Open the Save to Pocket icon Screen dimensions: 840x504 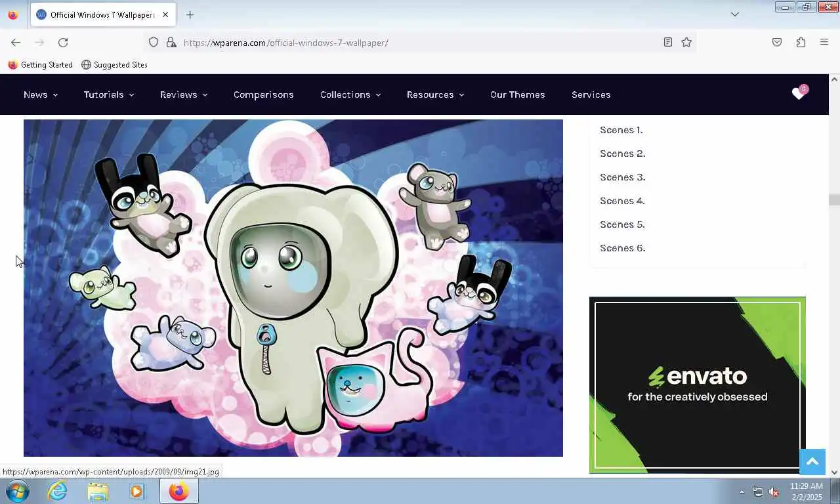pos(777,42)
